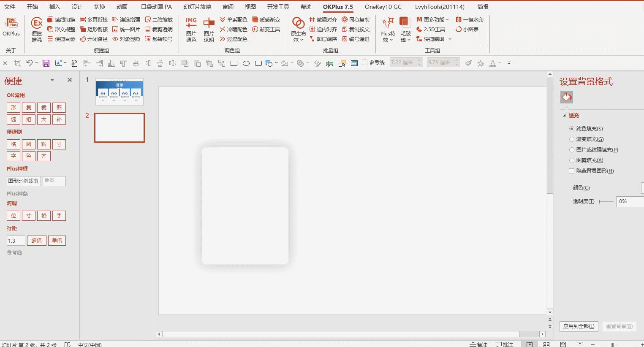Switch to the 口袋动画 PA tab
The image size is (644, 347).
point(156,7)
